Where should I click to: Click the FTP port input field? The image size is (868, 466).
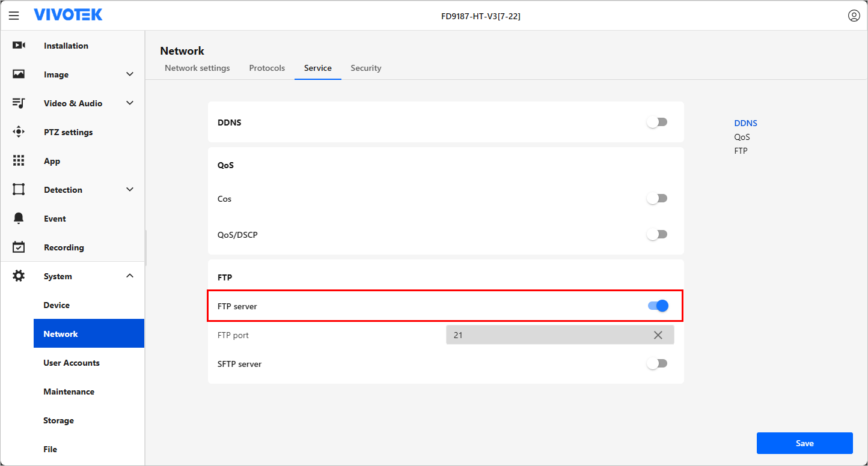coord(560,335)
